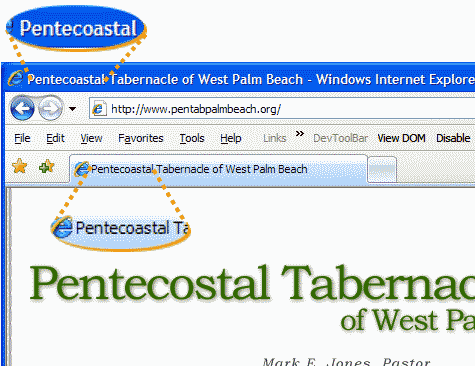Viewport: 475px width, 366px height.
Task: Click the DevToolBar label
Action: coord(340,138)
